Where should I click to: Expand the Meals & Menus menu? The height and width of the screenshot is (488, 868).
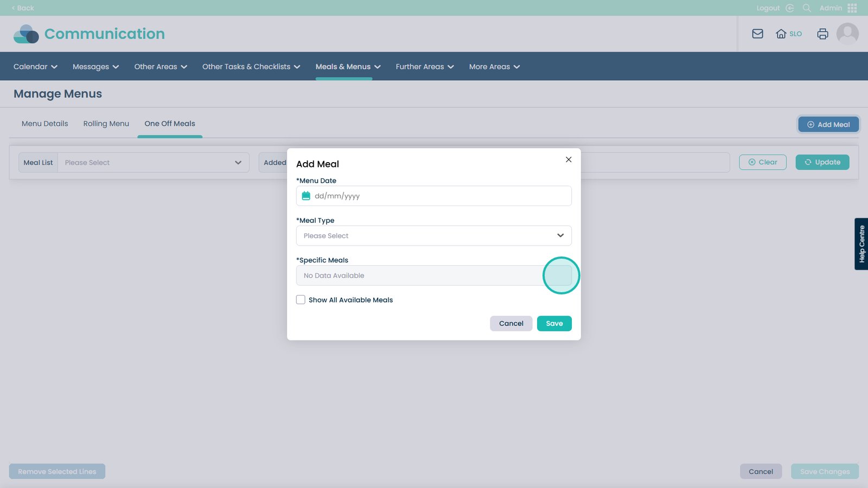[x=348, y=67]
